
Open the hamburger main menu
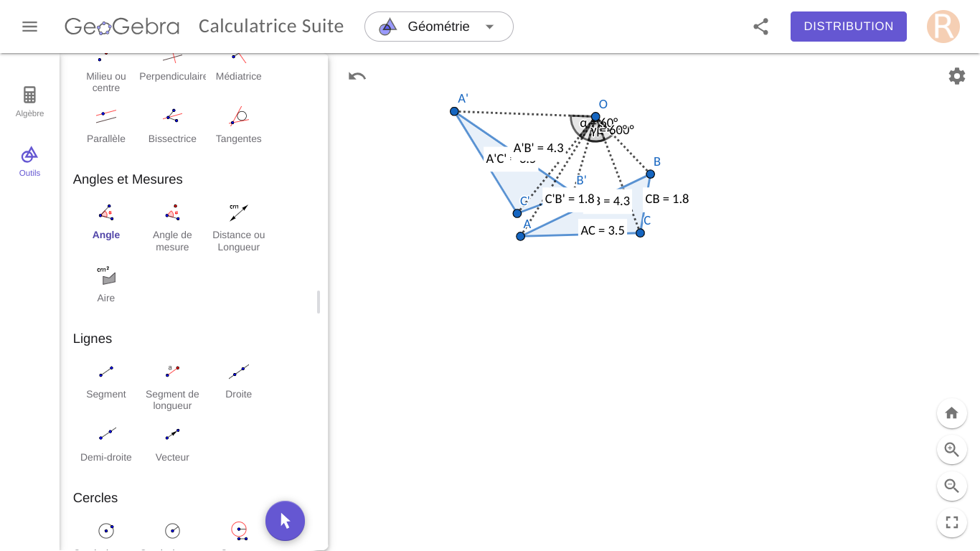29,27
